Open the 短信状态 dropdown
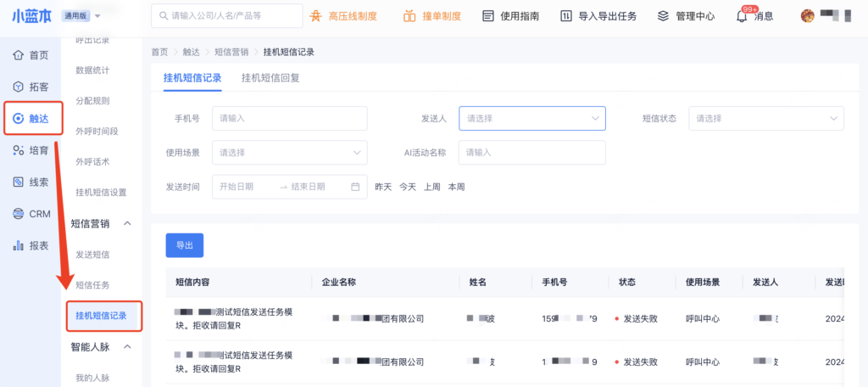 765,118
